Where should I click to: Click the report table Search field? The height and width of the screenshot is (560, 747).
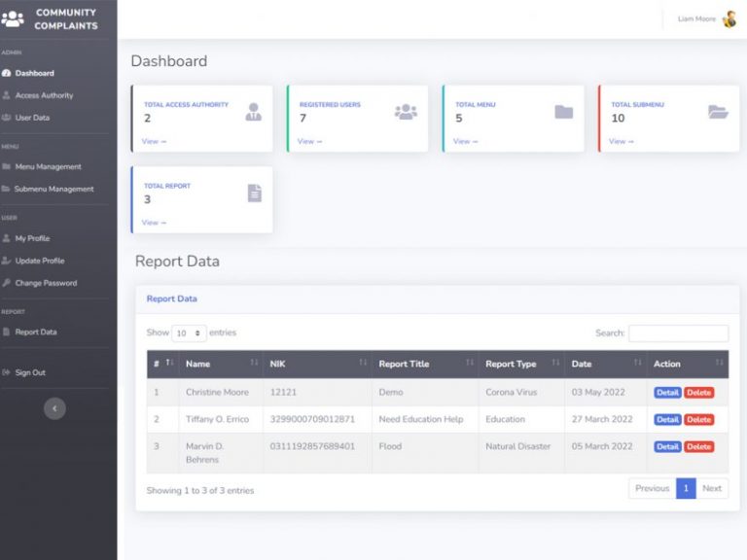(678, 333)
